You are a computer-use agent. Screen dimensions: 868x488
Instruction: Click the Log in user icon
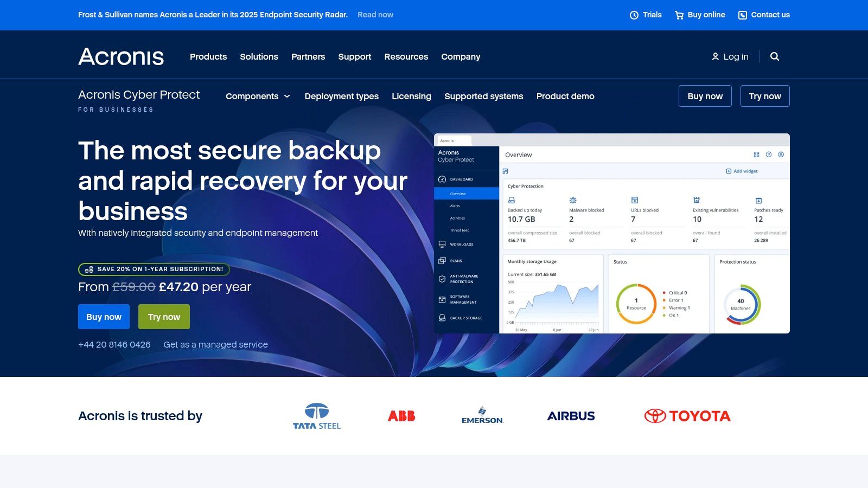coord(716,56)
